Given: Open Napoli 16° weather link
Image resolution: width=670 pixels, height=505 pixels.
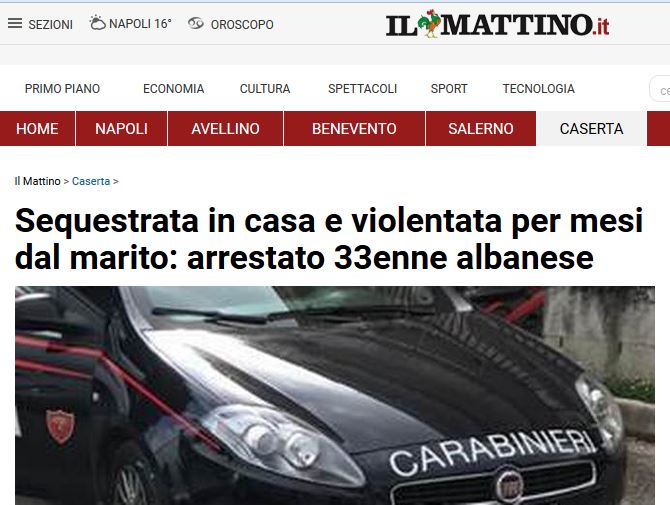Looking at the screenshot, I should [x=140, y=23].
